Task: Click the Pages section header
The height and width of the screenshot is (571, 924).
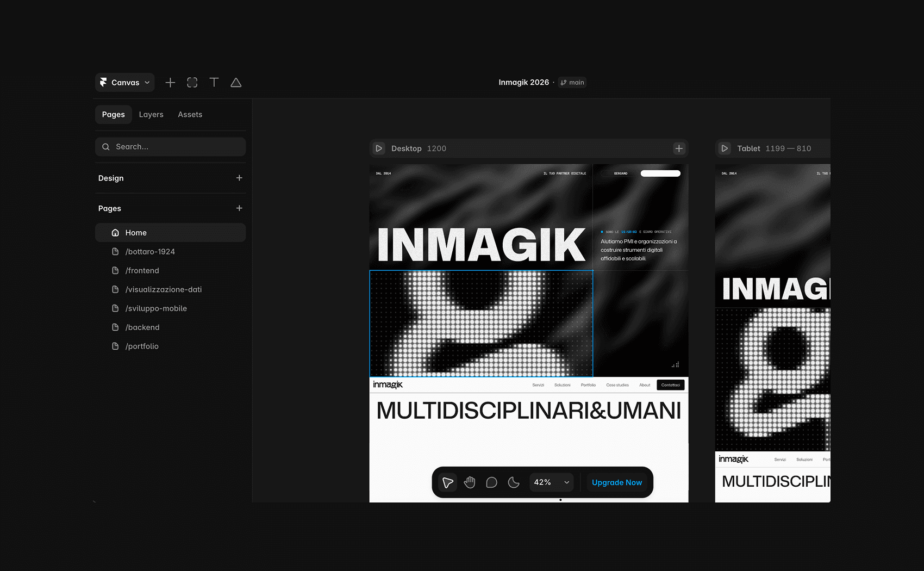Action: [x=110, y=208]
